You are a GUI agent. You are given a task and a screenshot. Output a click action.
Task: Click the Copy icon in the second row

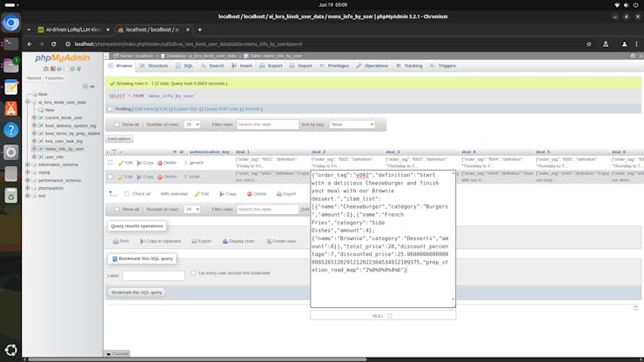[140, 177]
